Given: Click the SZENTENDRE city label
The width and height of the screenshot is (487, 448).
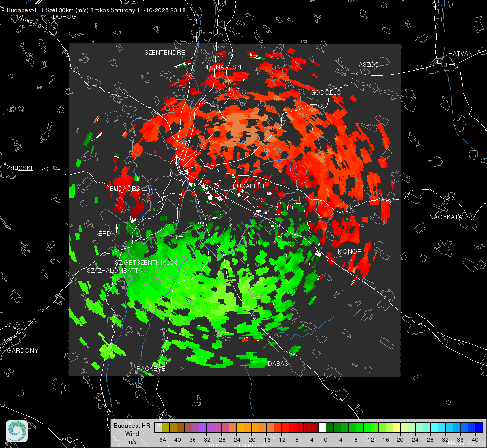Looking at the screenshot, I should tap(165, 53).
